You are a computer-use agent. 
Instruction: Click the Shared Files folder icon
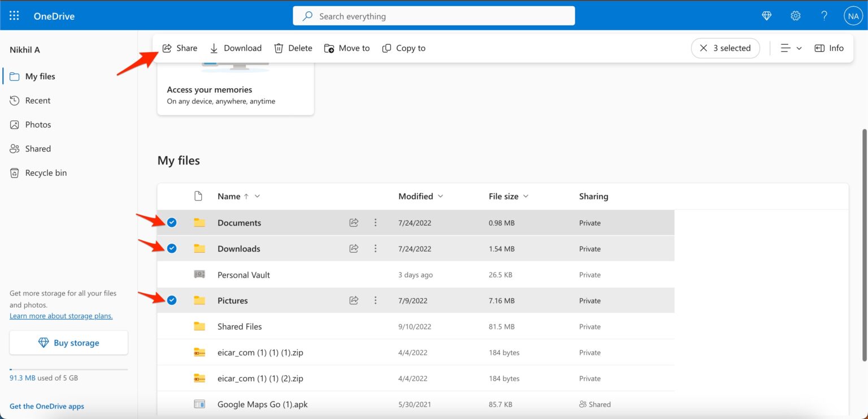pyautogui.click(x=199, y=326)
